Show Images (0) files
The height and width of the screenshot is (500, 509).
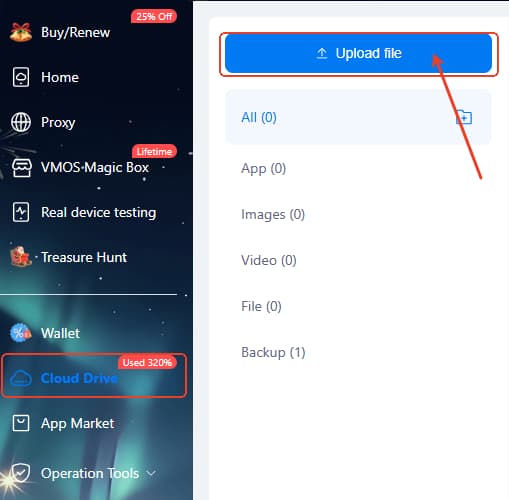(x=273, y=214)
